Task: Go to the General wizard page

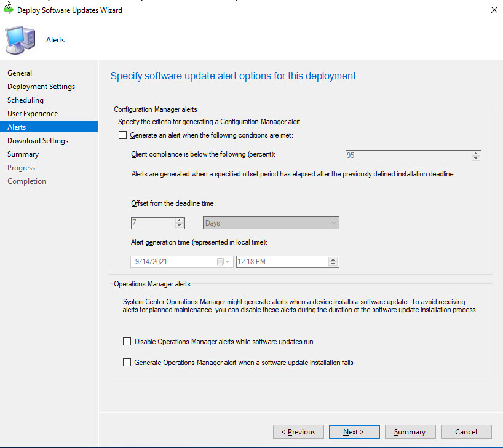Action: pyautogui.click(x=20, y=73)
